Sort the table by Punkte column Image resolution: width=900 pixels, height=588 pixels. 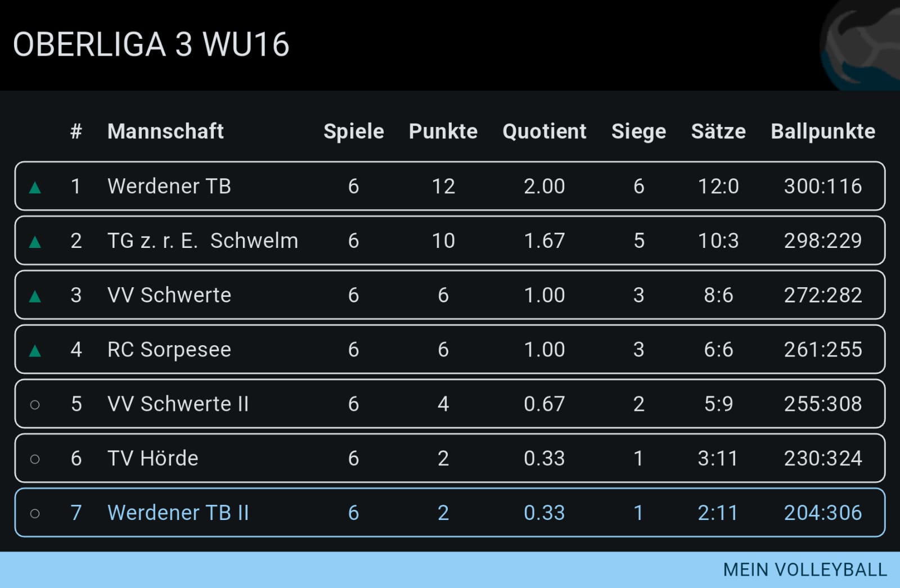click(x=443, y=131)
